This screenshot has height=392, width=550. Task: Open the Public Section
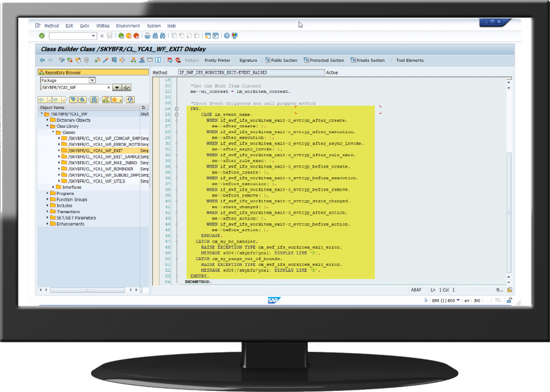281,60
